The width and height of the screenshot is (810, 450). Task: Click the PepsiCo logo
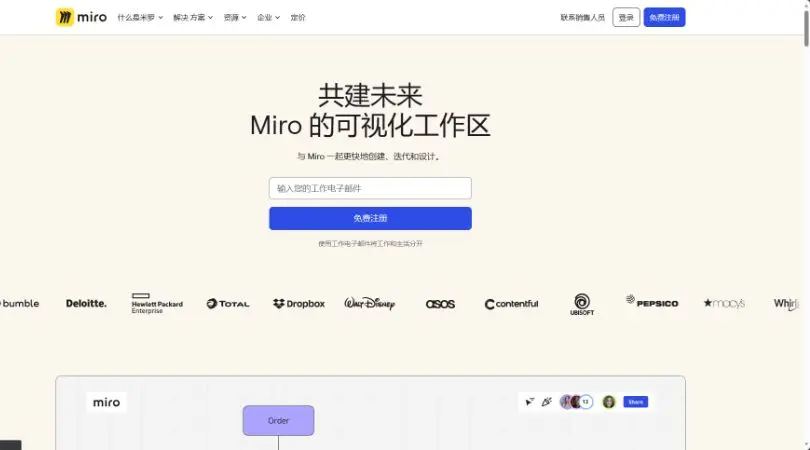click(652, 302)
